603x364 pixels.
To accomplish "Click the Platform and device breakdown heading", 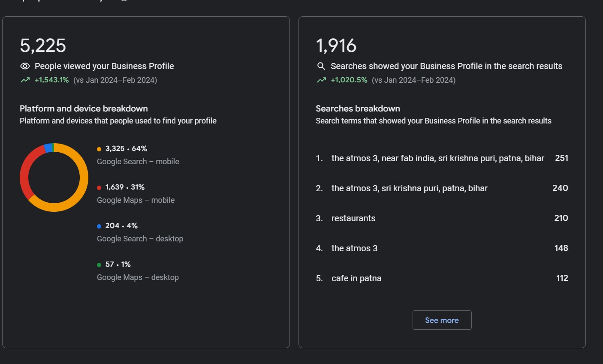I will (84, 108).
